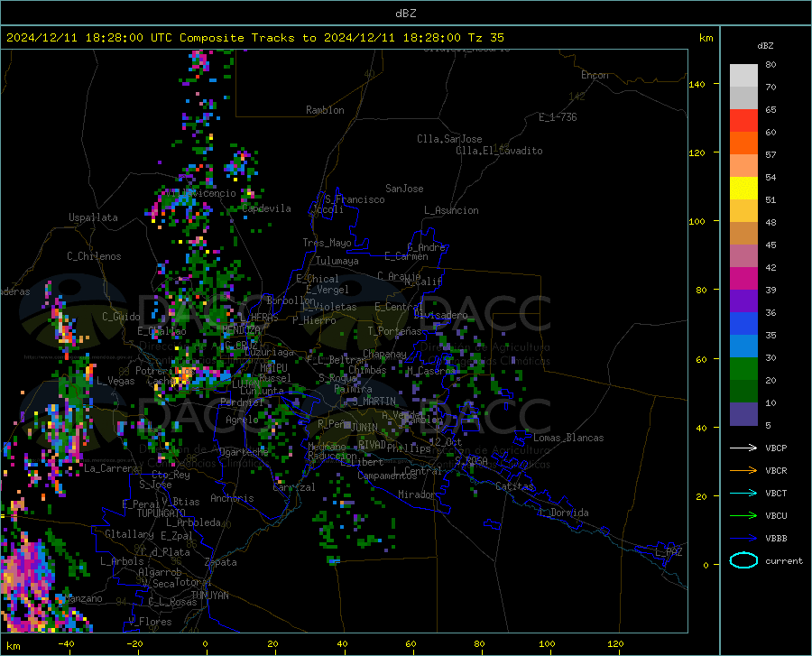Click the orange VBCR arrow legend icon
The image size is (812, 656).
coord(743,471)
